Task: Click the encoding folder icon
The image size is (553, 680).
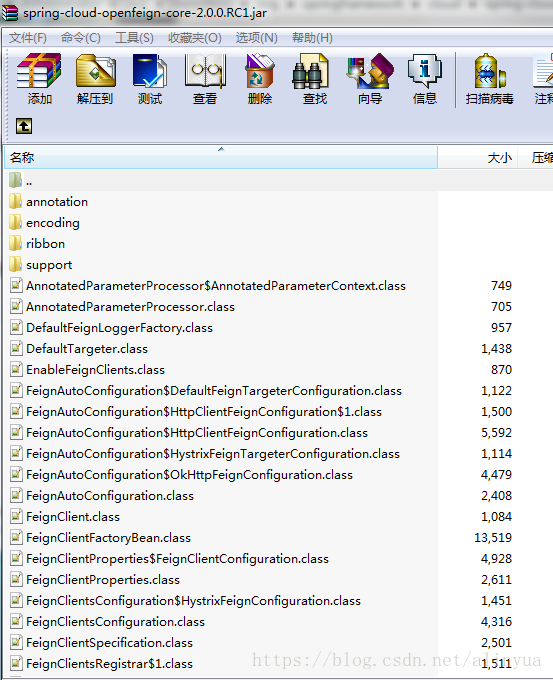Action: point(16,222)
